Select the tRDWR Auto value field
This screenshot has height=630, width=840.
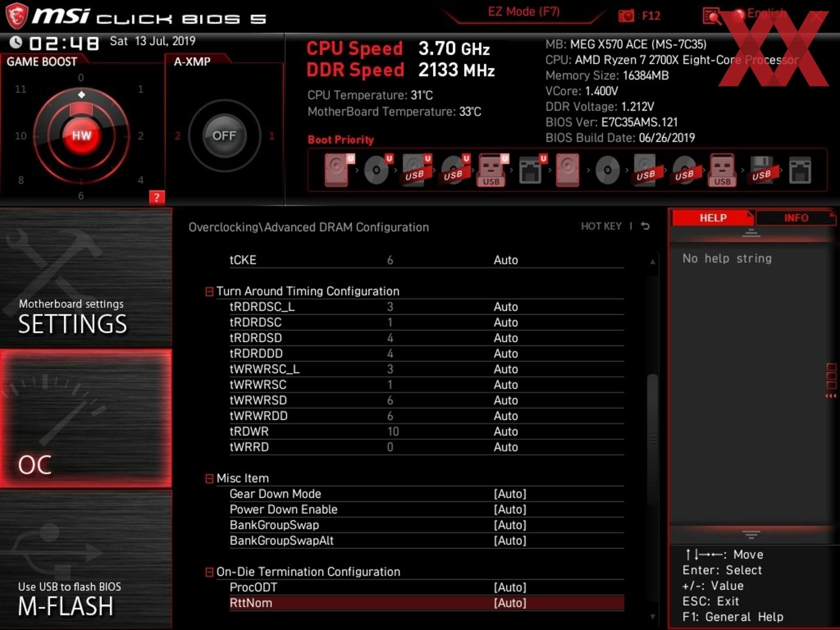tap(506, 432)
